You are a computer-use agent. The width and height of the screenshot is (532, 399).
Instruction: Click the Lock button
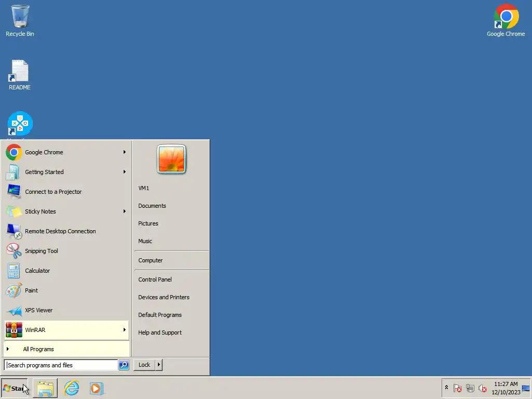(144, 365)
